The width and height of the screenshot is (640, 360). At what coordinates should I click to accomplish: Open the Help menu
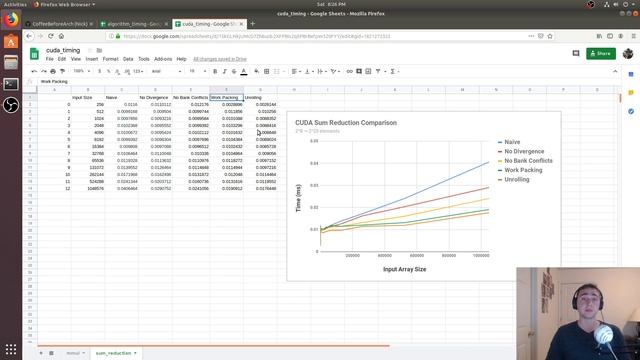tap(182, 59)
